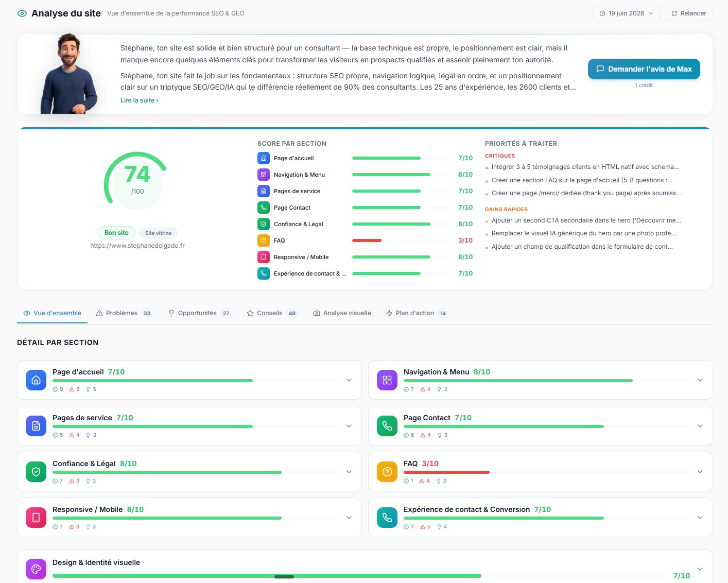Click priority 'Intégrer 3 à 5 témoignages clients'
Screen dimensions: 728x583
pos(585,167)
